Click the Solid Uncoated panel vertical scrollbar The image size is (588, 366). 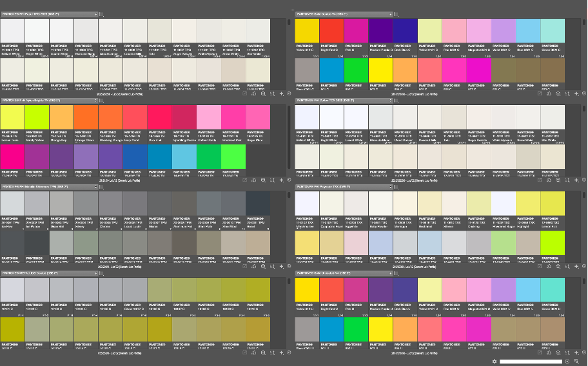coord(584,282)
